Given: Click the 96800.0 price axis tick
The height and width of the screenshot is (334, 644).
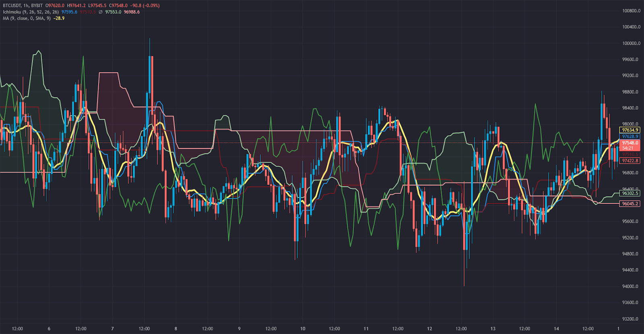Looking at the screenshot, I should click(631, 173).
